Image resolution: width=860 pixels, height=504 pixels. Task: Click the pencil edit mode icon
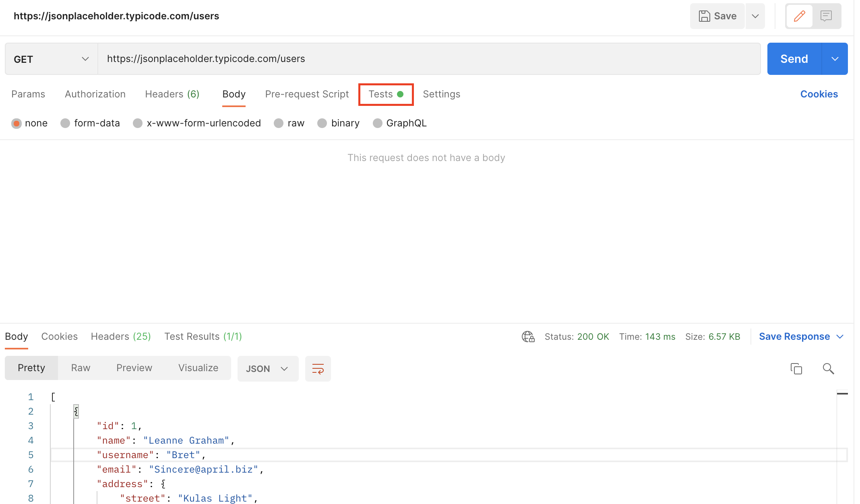(799, 16)
